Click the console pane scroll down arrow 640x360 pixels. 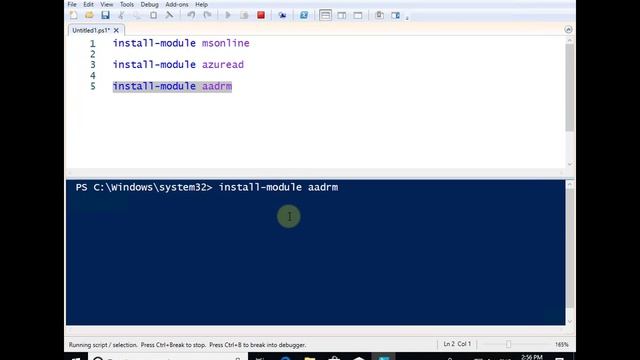(570, 322)
